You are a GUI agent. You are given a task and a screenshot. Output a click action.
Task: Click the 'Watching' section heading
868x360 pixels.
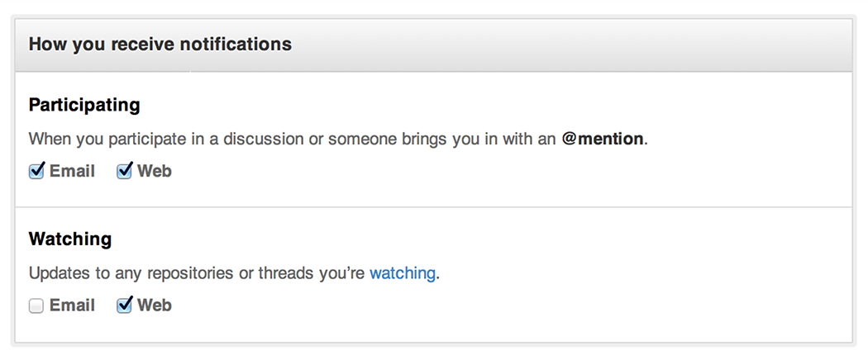click(70, 239)
